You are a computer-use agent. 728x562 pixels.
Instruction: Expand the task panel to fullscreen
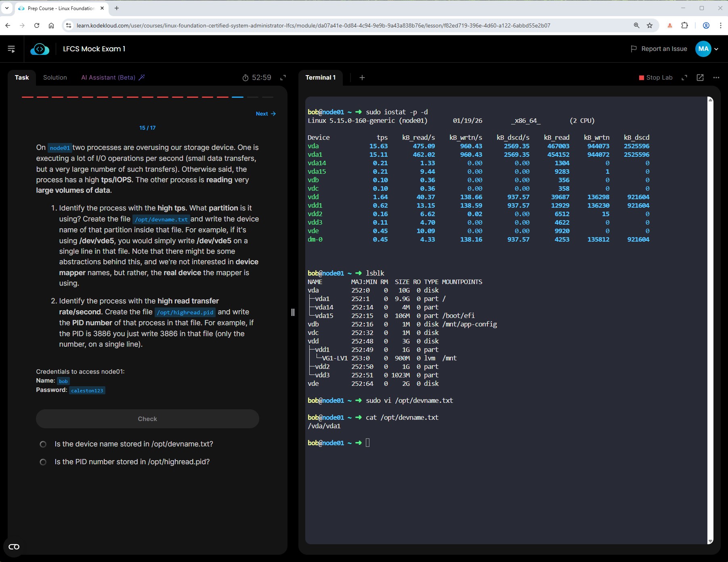pos(283,78)
